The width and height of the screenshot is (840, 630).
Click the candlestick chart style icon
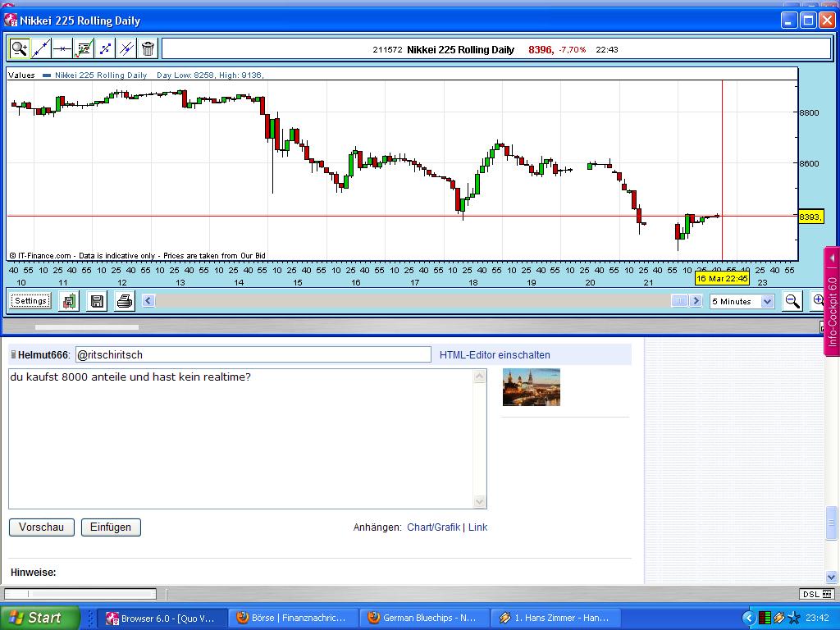tap(69, 301)
